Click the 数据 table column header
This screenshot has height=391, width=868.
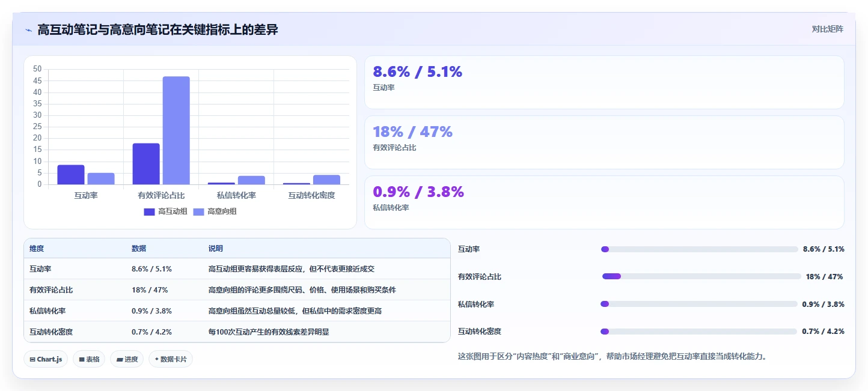(139, 249)
